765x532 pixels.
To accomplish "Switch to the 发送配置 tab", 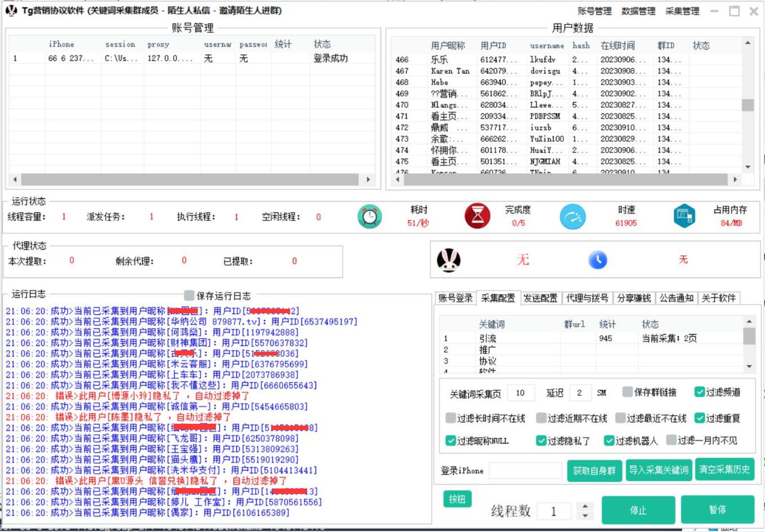I will pos(540,298).
